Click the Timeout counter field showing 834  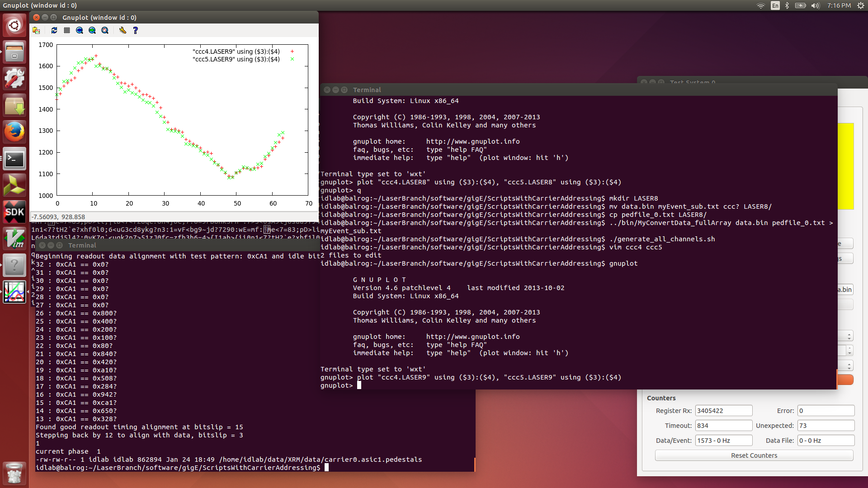(723, 426)
